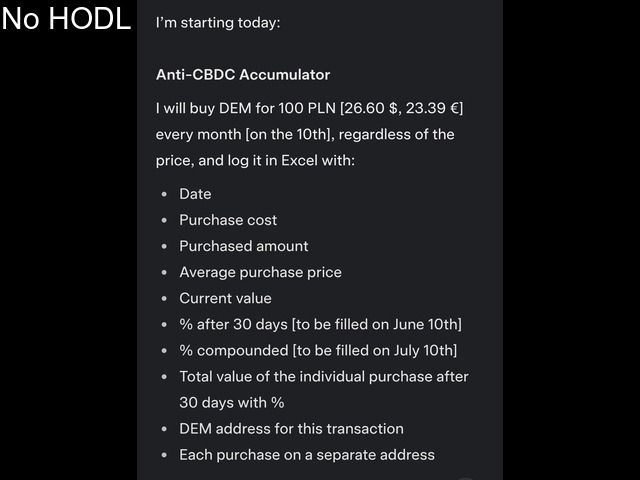Select the 'Purchase cost' bullet item
Image resolution: width=640 pixels, height=480 pixels.
click(x=228, y=220)
